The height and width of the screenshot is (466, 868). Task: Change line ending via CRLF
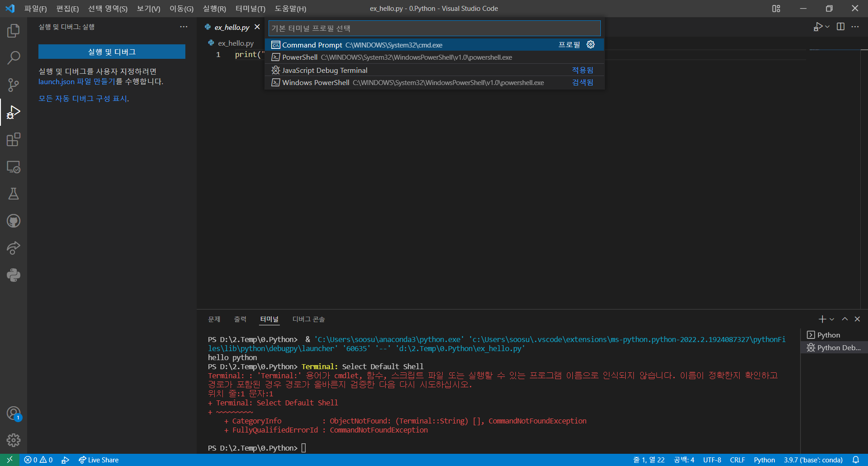[737, 460]
